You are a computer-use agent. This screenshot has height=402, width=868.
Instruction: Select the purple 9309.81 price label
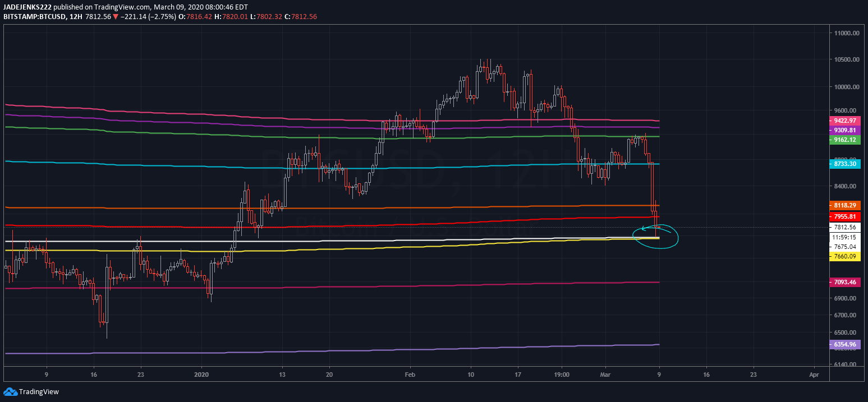844,130
